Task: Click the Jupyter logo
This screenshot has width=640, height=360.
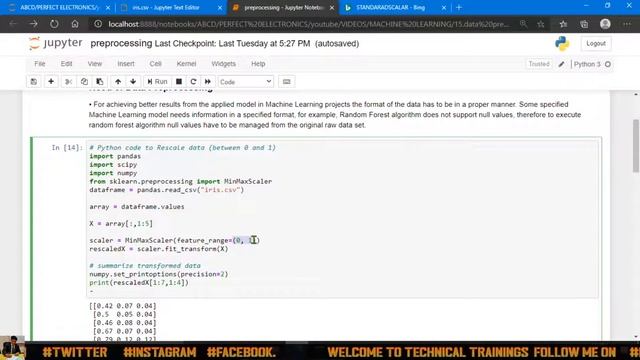Action: [56, 43]
